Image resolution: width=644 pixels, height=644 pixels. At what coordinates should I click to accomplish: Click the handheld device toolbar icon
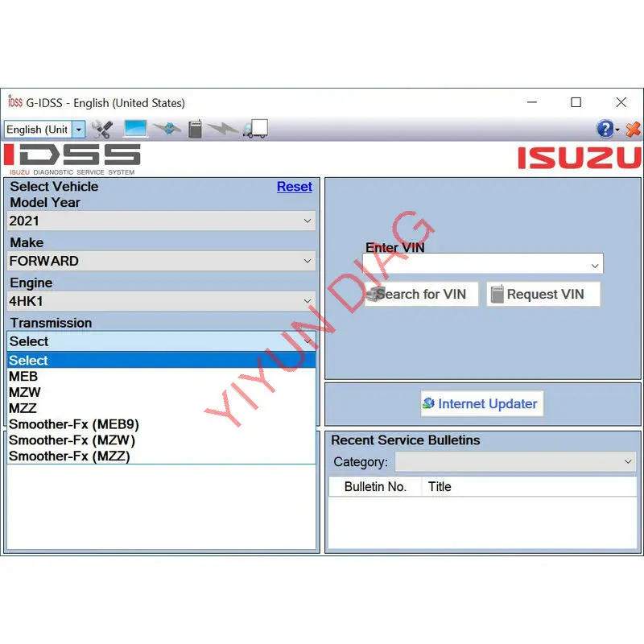tap(195, 129)
